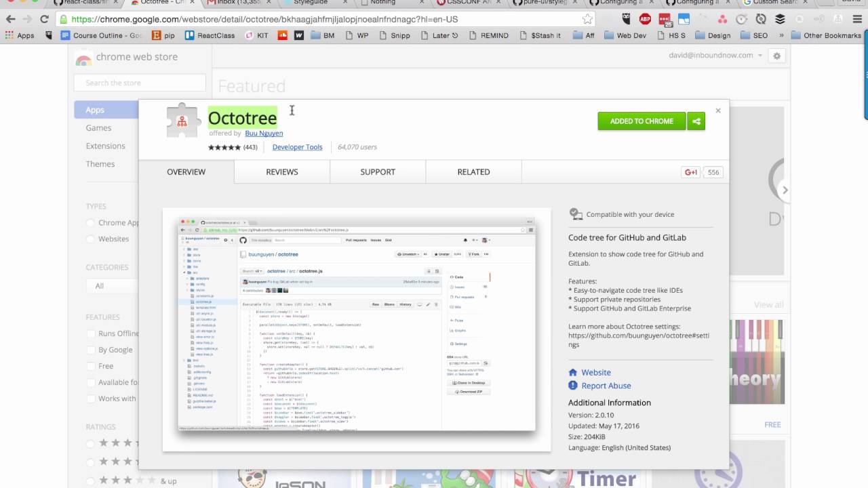Open the Adblock Plus extension icon

(x=646, y=20)
